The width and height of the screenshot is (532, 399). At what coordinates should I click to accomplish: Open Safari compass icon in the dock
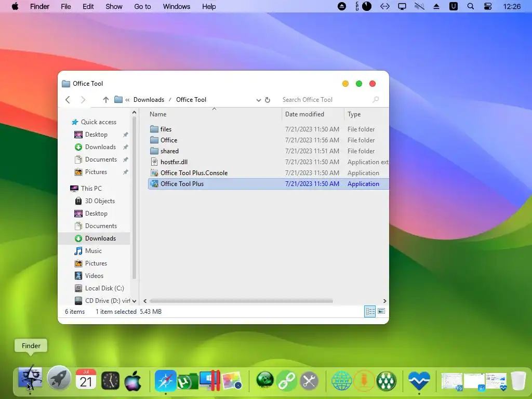[166, 381]
